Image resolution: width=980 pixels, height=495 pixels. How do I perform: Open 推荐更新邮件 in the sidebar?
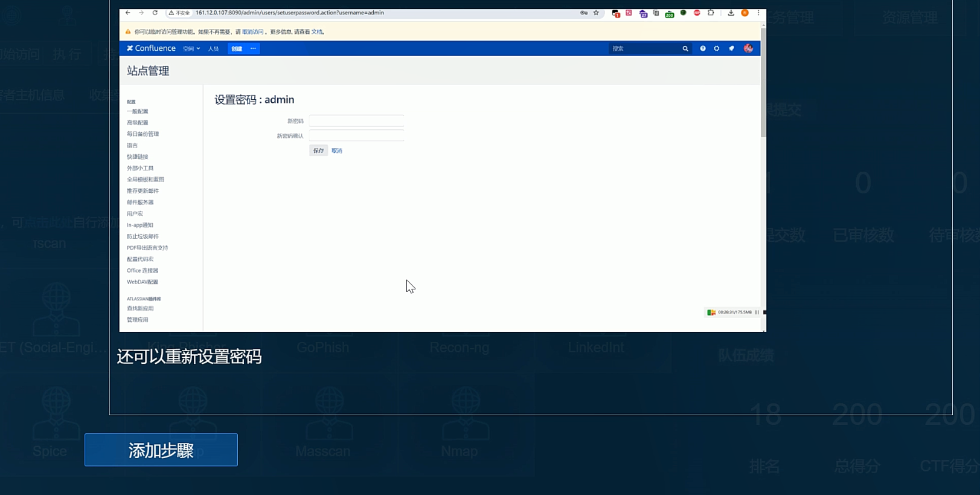[x=143, y=191]
